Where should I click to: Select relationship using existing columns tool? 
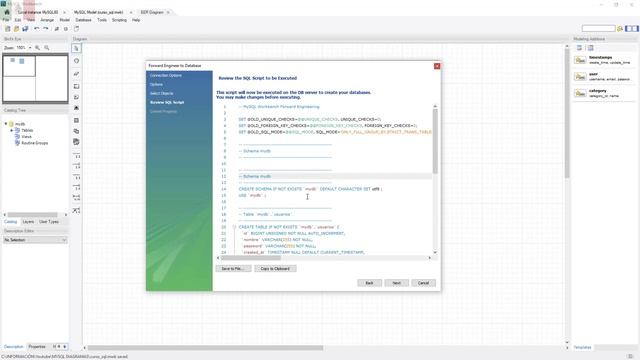[76, 211]
